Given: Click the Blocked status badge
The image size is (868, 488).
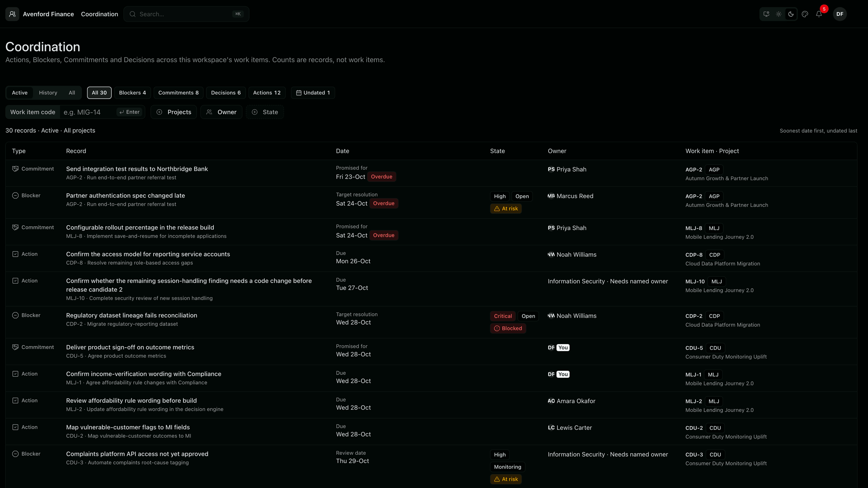Looking at the screenshot, I should click(x=508, y=328).
